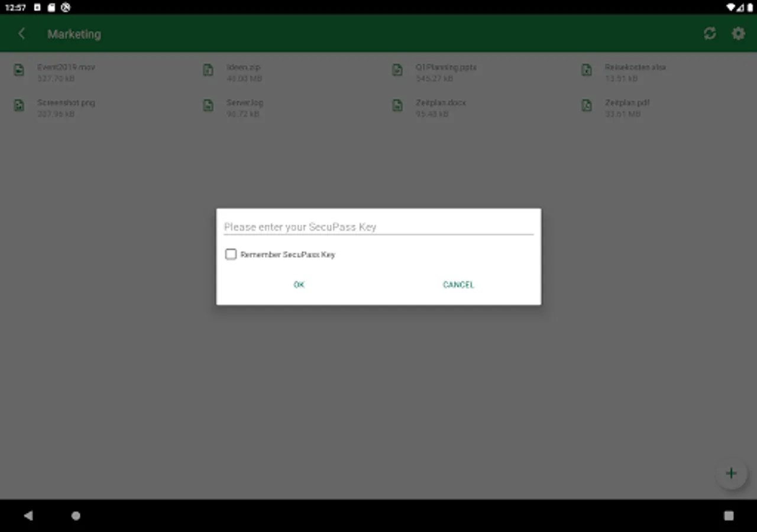The image size is (757, 532).
Task: Refresh the Marketing folder listing
Action: tap(710, 34)
